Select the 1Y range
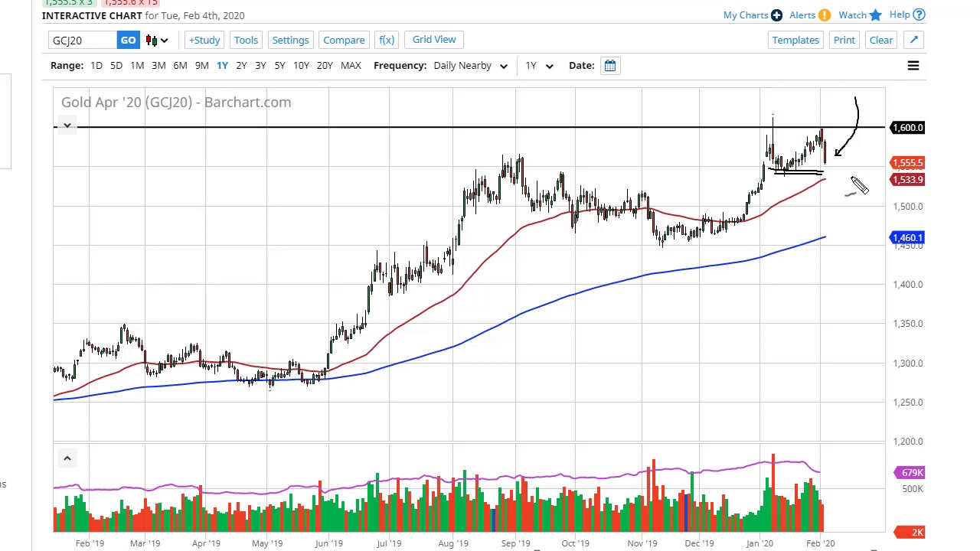The width and height of the screenshot is (980, 551). coord(222,66)
